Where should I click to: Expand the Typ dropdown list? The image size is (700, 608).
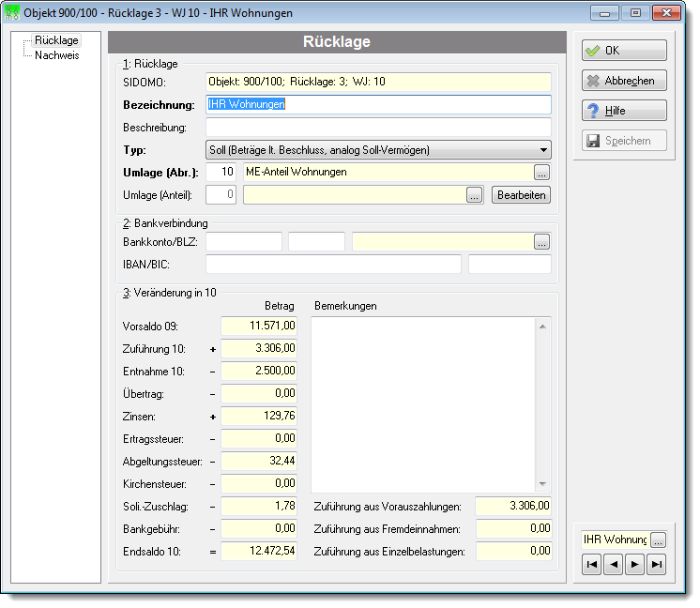coord(543,150)
